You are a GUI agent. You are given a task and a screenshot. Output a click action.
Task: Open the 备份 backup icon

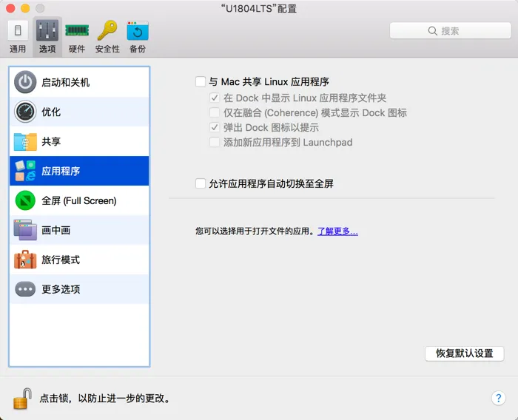(x=138, y=31)
